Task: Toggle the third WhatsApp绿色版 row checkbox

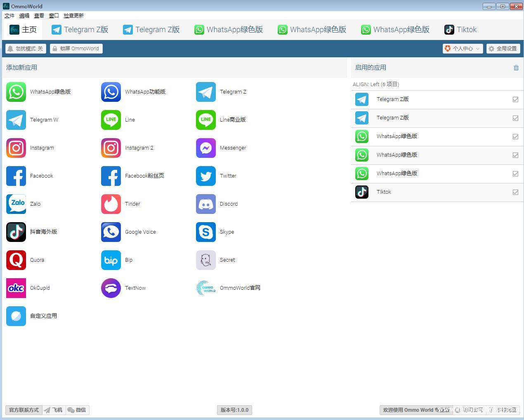Action: click(515, 174)
